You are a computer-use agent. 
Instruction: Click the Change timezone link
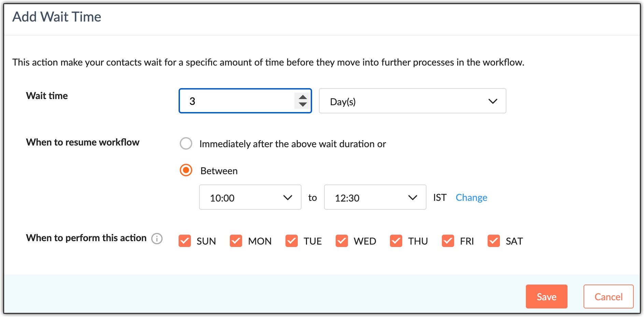pos(471,197)
